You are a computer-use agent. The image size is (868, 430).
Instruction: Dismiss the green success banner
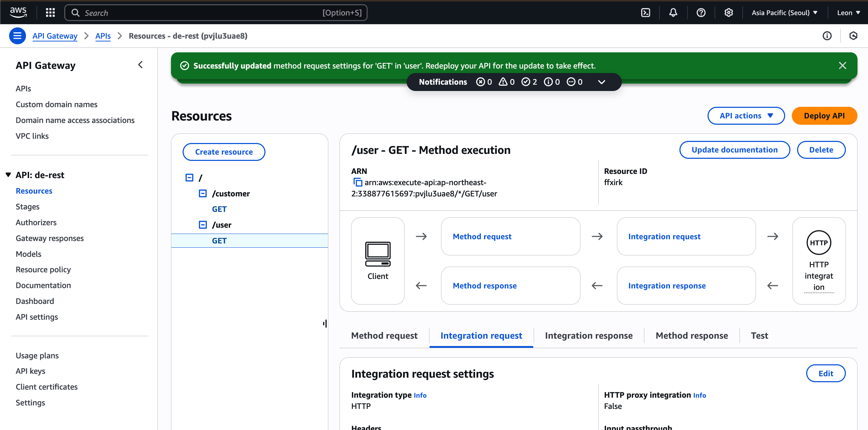click(x=842, y=66)
